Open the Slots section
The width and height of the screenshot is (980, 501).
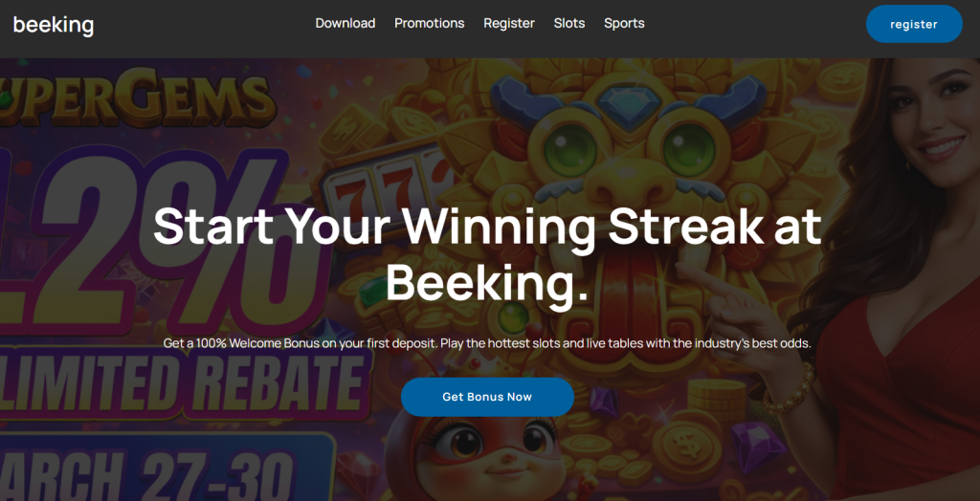[569, 23]
